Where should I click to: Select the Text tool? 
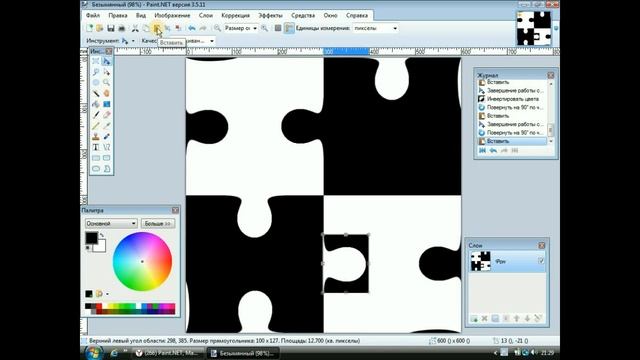tap(96, 147)
